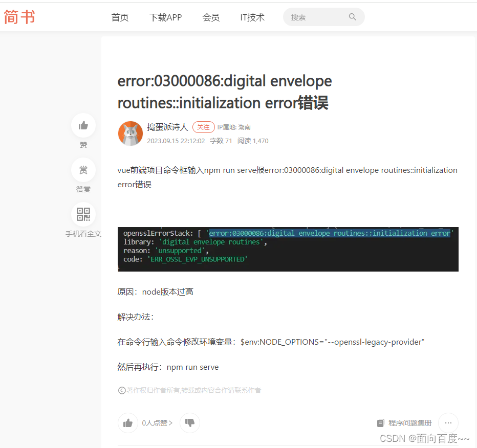Click the notebook icon beside 程序问题集册
The image size is (477, 448).
coord(380,423)
